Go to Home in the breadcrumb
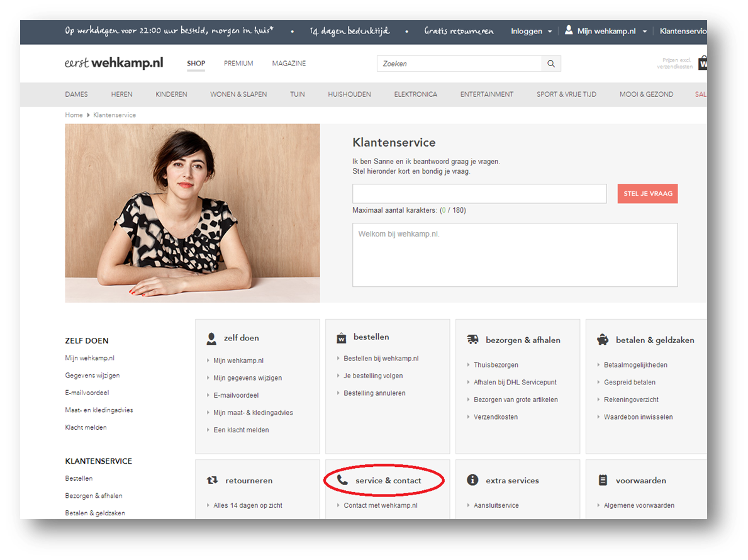This screenshot has height=560, width=748. [x=74, y=115]
